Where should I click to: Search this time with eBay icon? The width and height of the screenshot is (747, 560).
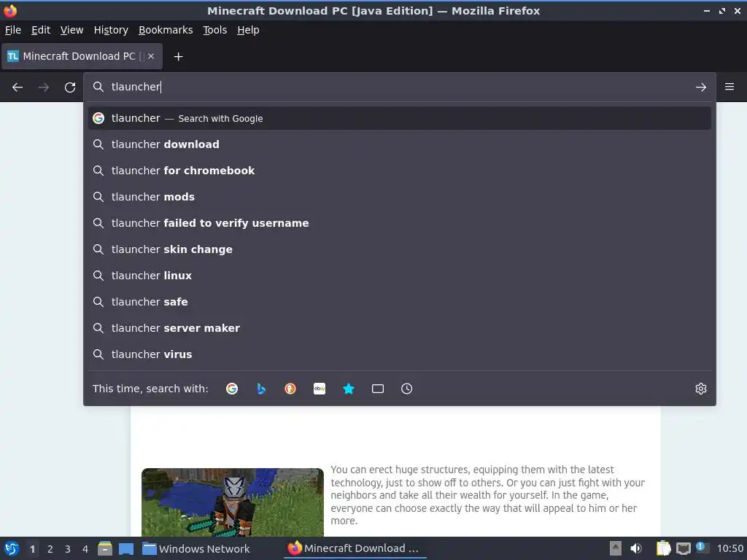coord(320,389)
